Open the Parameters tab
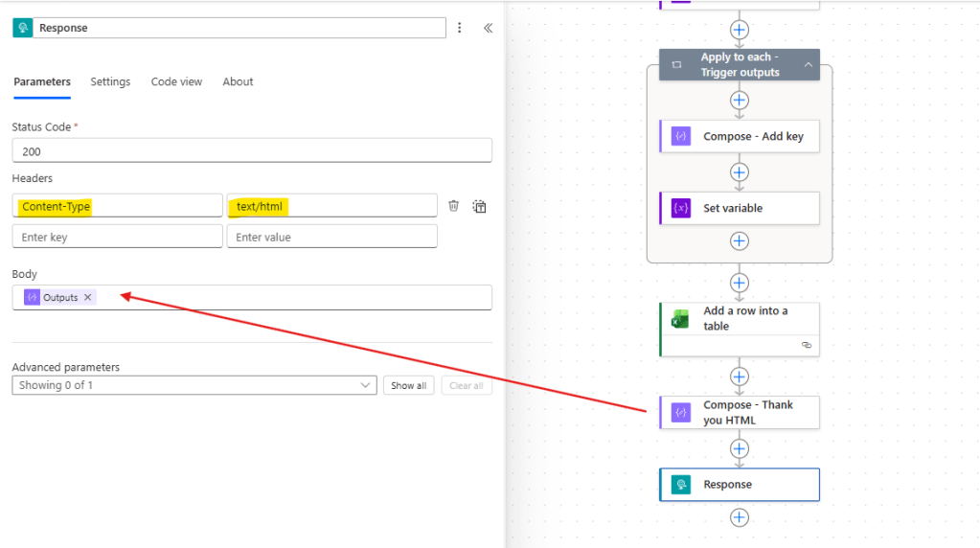Viewport: 980px width, 548px height. (x=42, y=81)
